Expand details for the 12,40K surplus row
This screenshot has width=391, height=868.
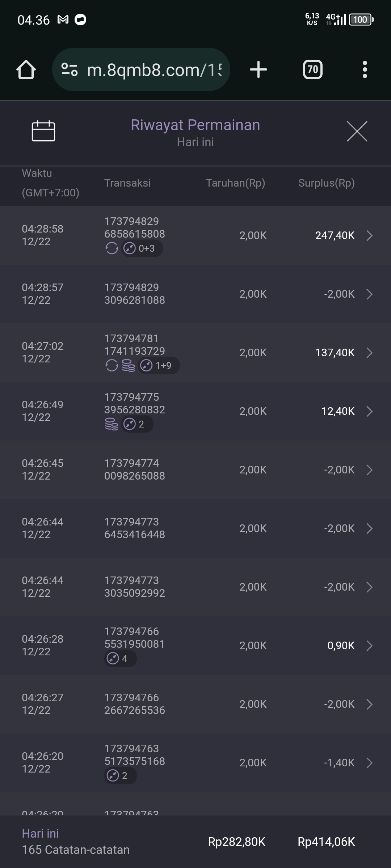369,411
